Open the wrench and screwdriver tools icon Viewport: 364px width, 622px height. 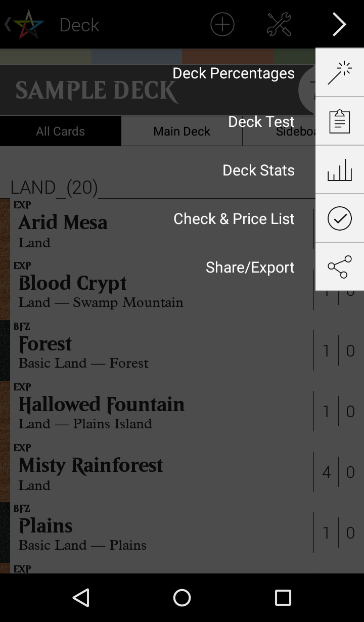[279, 24]
